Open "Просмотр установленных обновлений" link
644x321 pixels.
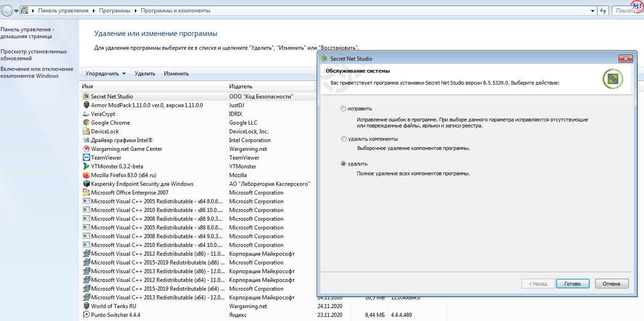34,55
